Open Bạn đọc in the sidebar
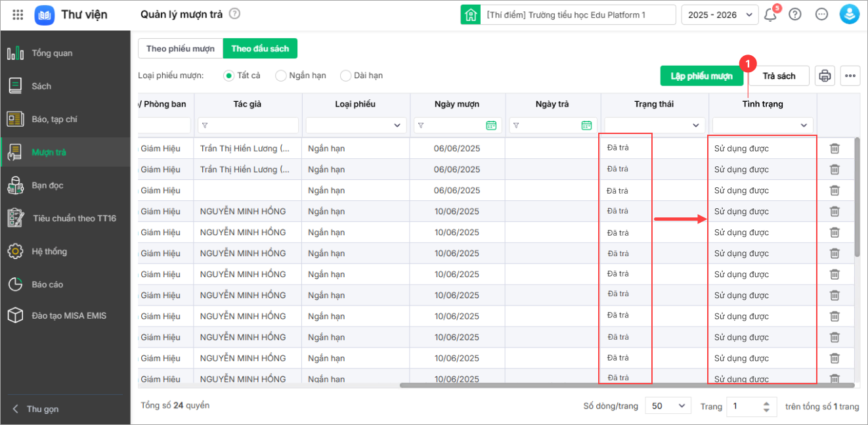Screen dimensions: 868x425 coord(47,185)
